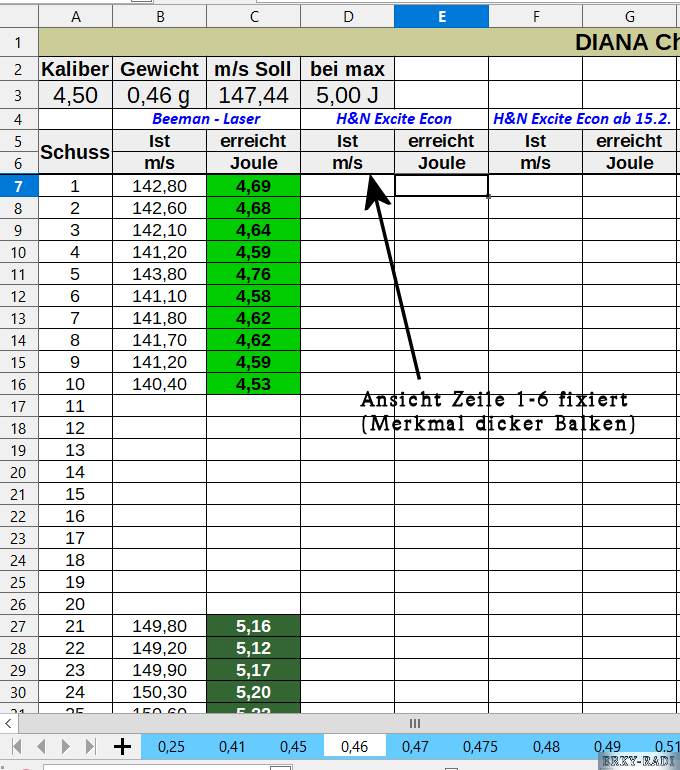Switch to the 0,49 sheet tab
Image resolution: width=680 pixels, height=770 pixels.
tap(607, 747)
